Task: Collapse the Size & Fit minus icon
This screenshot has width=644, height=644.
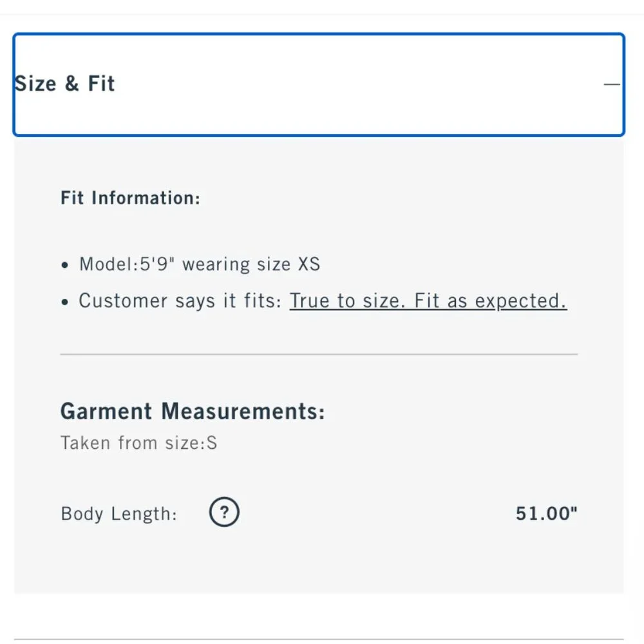Action: 612,84
